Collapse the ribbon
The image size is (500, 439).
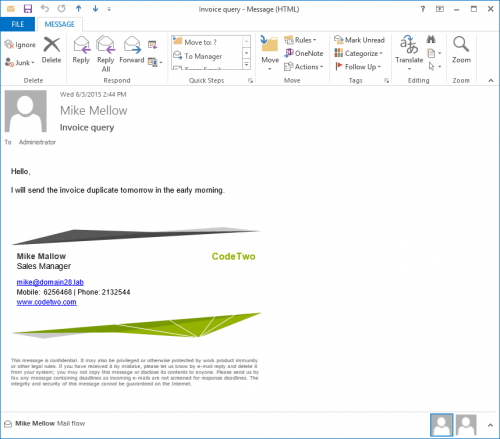pyautogui.click(x=491, y=81)
